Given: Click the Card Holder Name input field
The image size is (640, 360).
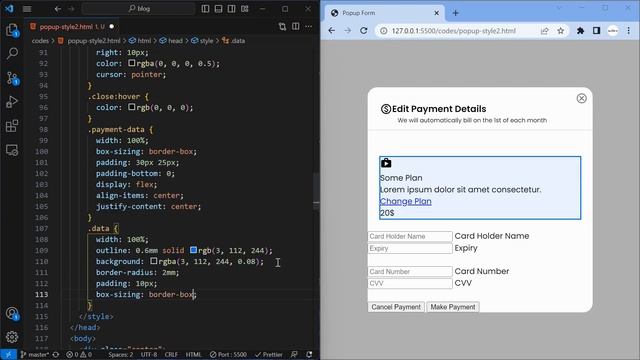Looking at the screenshot, I should point(410,236).
